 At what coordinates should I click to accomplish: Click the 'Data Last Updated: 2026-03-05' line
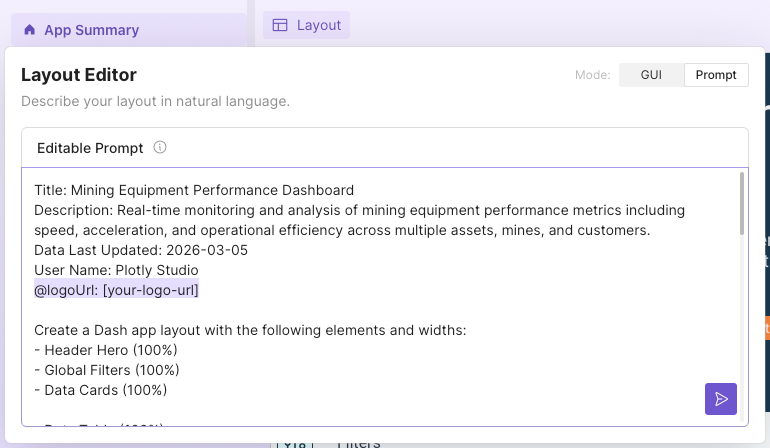click(141, 250)
